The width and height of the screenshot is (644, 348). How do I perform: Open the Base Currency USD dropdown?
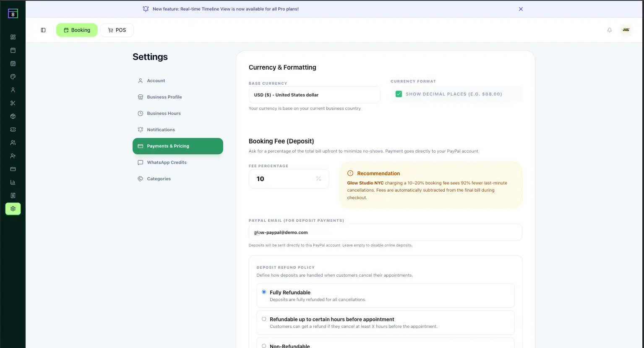coord(315,95)
